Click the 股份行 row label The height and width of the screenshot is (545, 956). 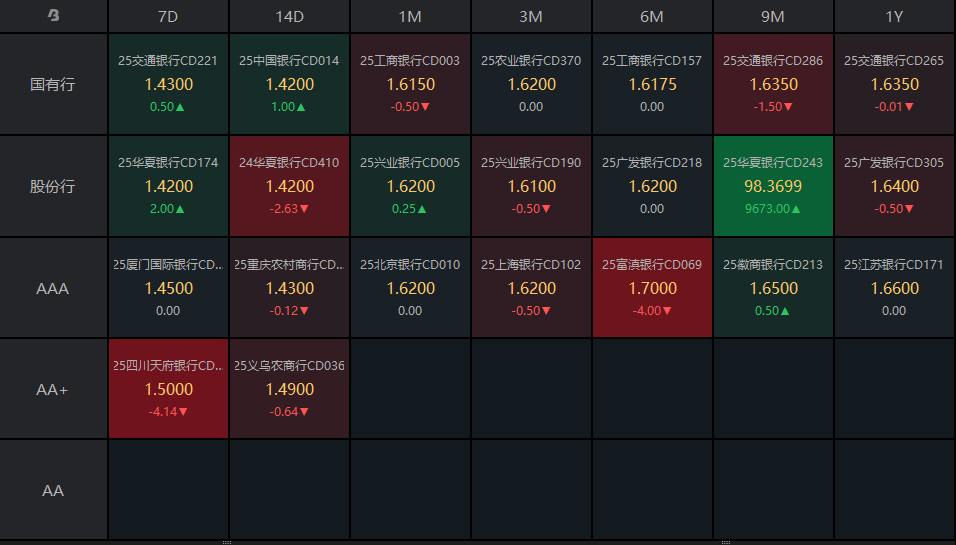(x=53, y=186)
